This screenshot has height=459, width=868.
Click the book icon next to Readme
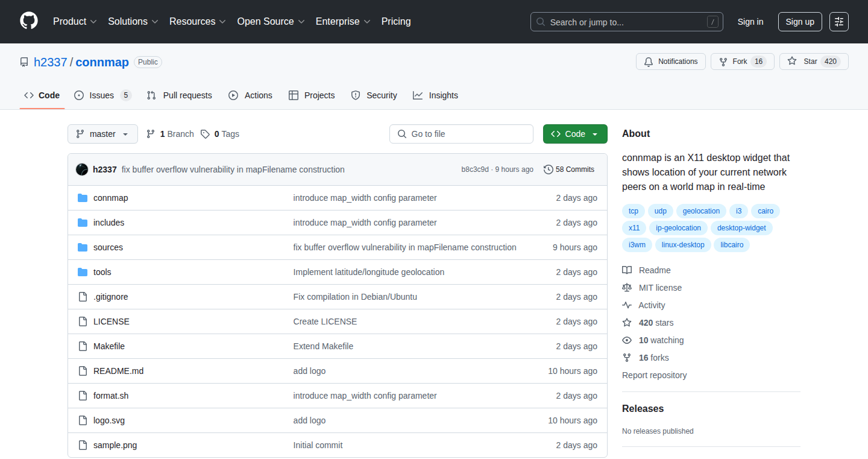click(627, 270)
